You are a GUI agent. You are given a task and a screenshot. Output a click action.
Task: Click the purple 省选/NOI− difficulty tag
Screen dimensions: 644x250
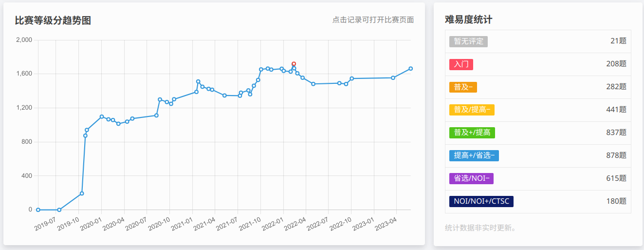(471, 178)
